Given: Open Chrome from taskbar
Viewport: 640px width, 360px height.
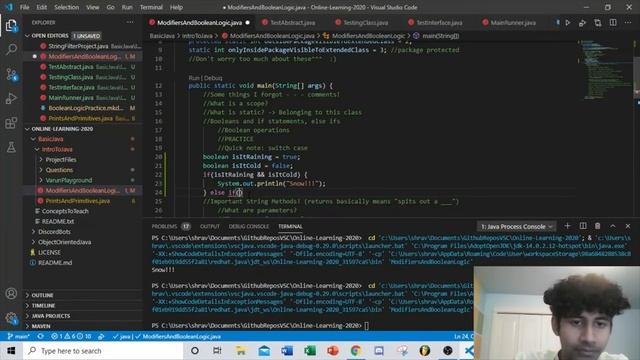Looking at the screenshot, I should (x=356, y=351).
